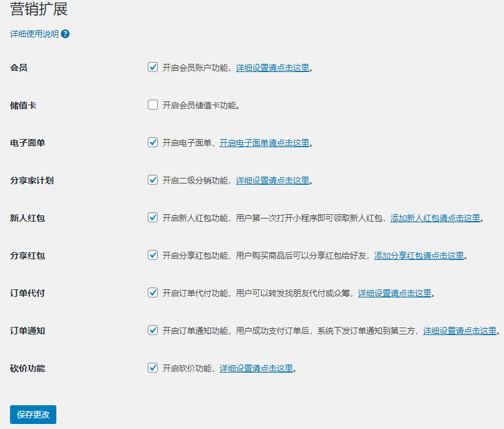Click 开启电子面单请点击这里 link
Screen dimensions: 504x429
(264, 143)
